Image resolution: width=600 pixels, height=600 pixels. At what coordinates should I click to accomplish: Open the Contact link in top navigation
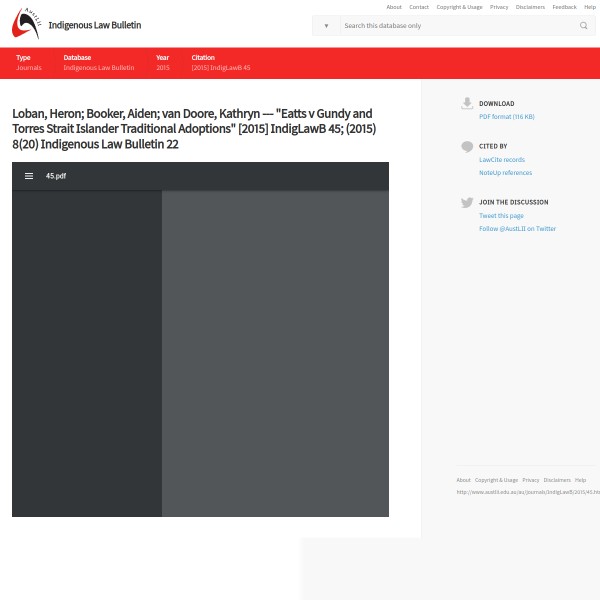[x=419, y=7]
